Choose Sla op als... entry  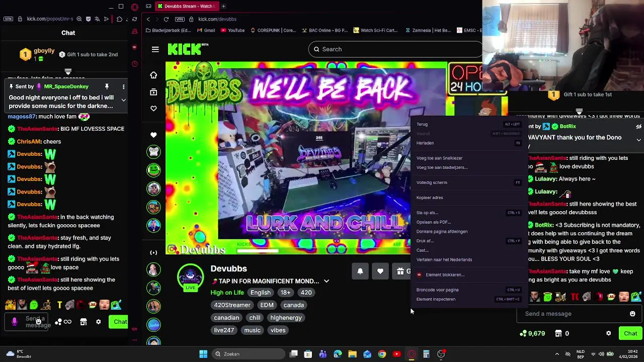pos(468,213)
